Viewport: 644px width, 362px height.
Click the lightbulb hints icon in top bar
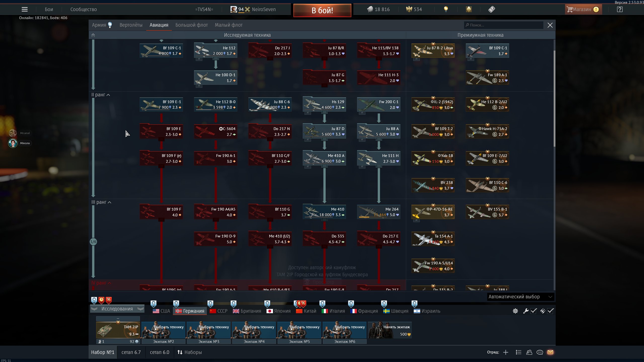(446, 9)
